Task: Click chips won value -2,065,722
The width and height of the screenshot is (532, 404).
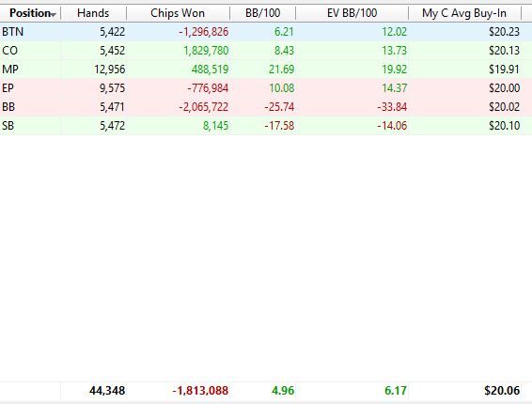Action: coord(204,107)
